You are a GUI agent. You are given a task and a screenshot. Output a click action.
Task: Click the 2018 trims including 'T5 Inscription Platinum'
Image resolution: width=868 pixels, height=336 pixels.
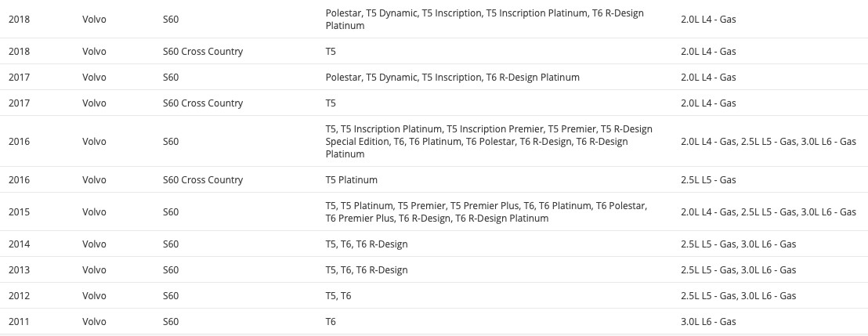[x=485, y=20]
